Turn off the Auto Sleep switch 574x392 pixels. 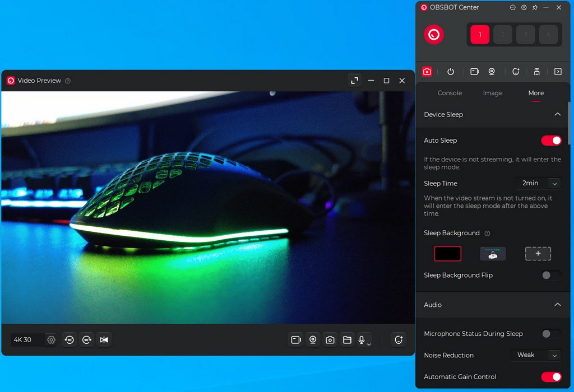[x=552, y=141]
